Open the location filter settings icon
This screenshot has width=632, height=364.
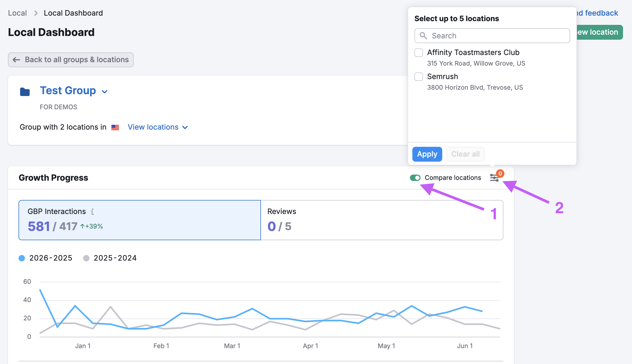point(494,178)
